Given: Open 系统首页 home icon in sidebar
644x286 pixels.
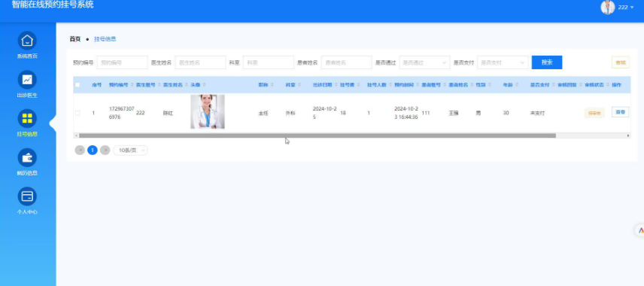Looking at the screenshot, I should [27, 41].
